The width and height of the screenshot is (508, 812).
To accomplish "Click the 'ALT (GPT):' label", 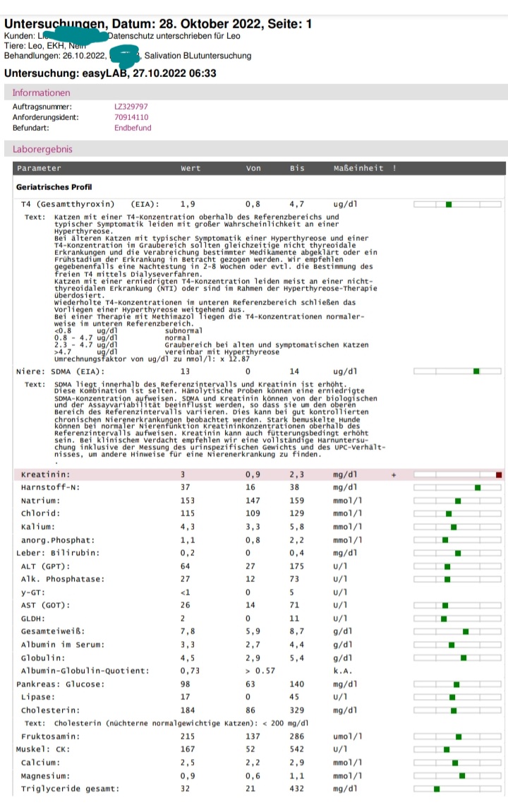I will pos(46,566).
